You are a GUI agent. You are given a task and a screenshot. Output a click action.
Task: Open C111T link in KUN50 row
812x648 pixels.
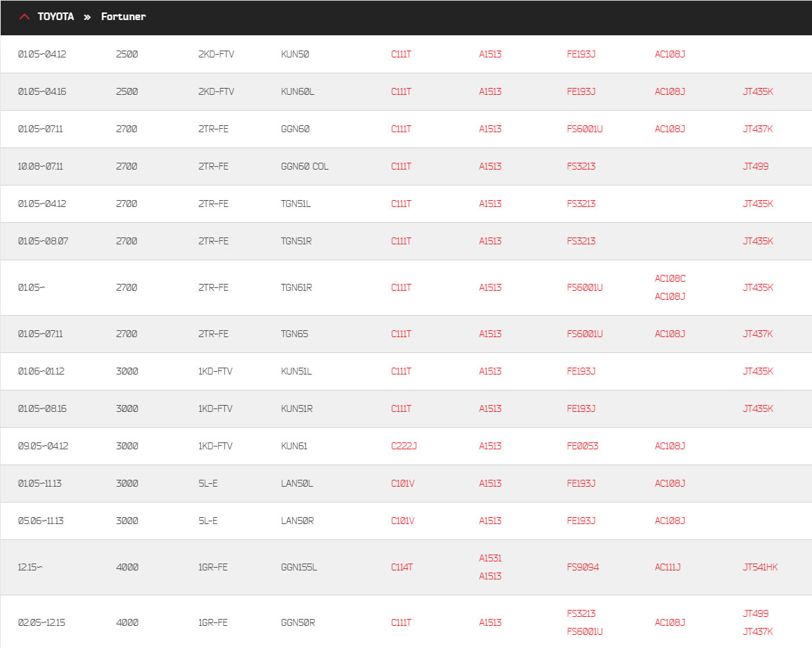(x=402, y=55)
